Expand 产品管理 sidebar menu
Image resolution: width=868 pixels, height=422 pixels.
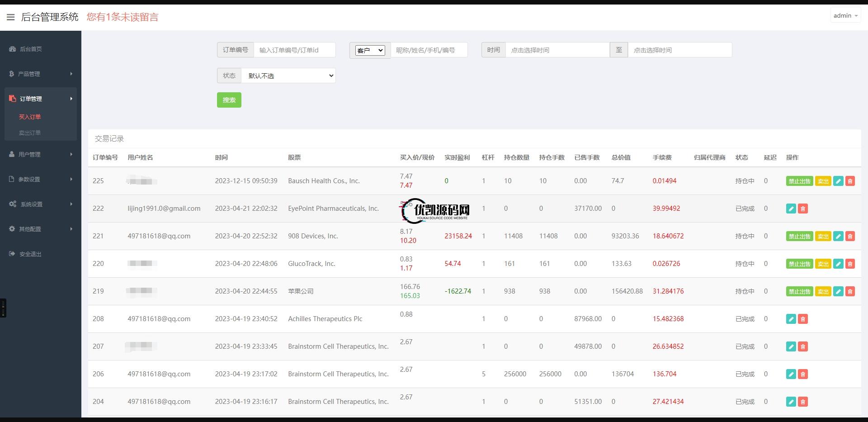pyautogui.click(x=41, y=74)
